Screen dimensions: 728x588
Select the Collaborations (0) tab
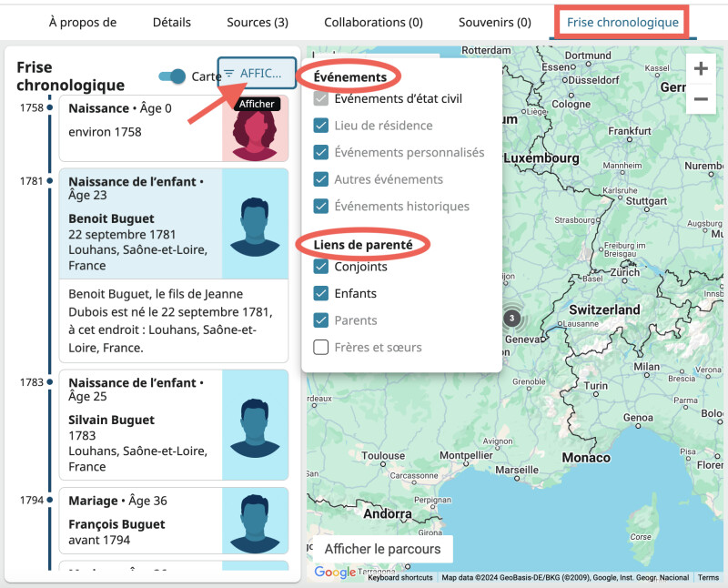(x=373, y=22)
